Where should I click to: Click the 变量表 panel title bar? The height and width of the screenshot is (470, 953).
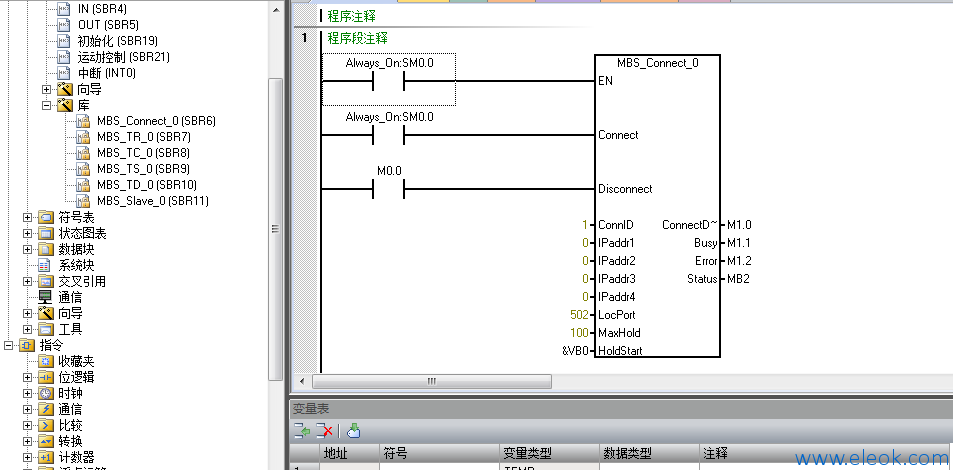(621, 409)
